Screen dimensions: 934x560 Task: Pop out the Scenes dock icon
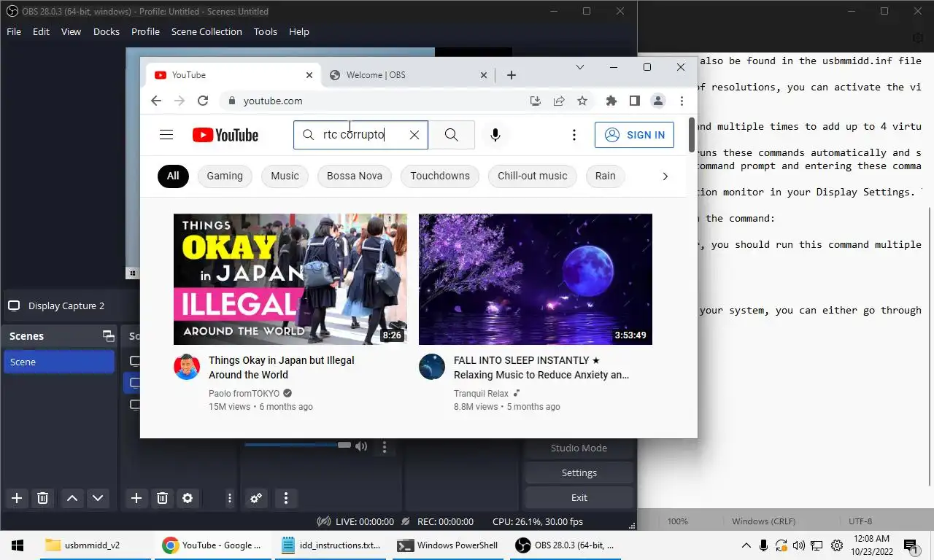109,336
